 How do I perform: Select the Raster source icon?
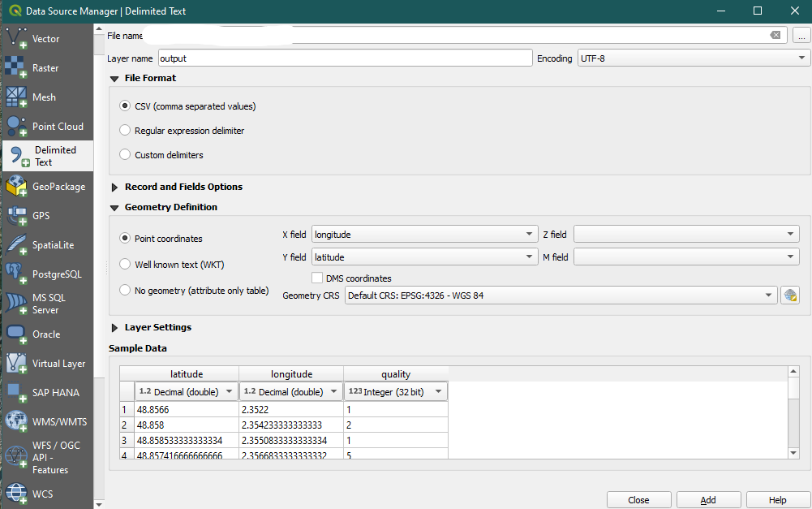point(46,67)
